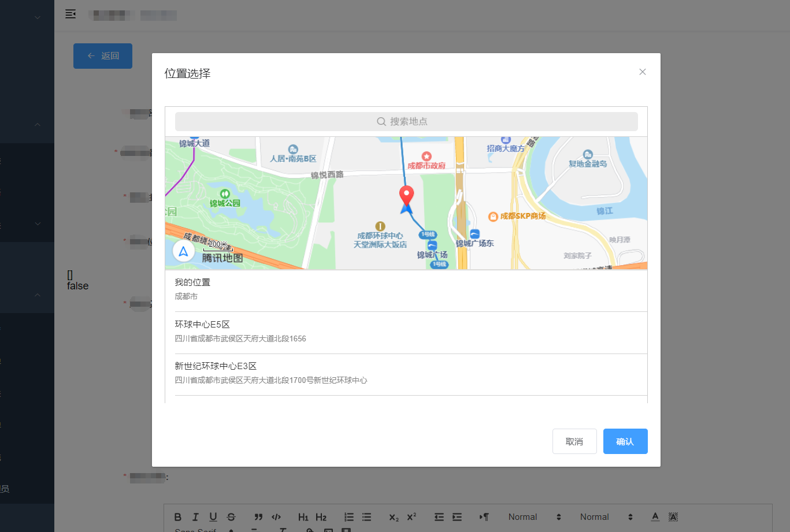The height and width of the screenshot is (532, 790).
Task: Insert a code block
Action: click(x=276, y=516)
